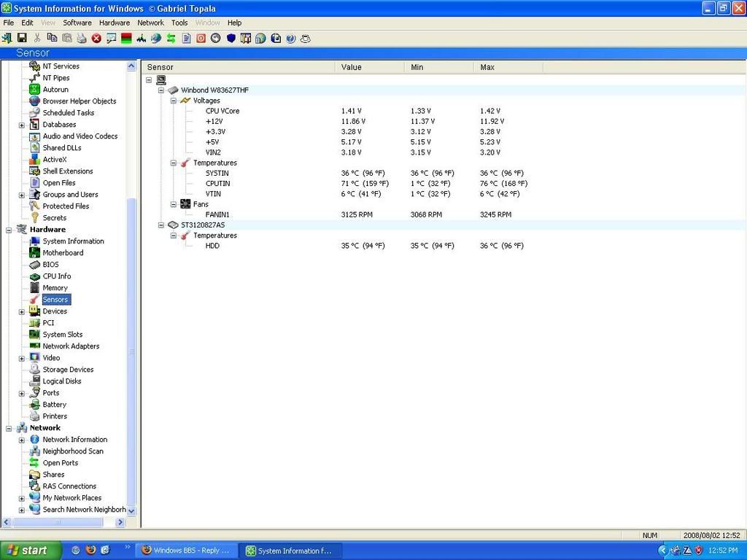Image resolution: width=747 pixels, height=560 pixels.
Task: Click the clipboard Paste icon in toolbar
Action: (x=66, y=38)
